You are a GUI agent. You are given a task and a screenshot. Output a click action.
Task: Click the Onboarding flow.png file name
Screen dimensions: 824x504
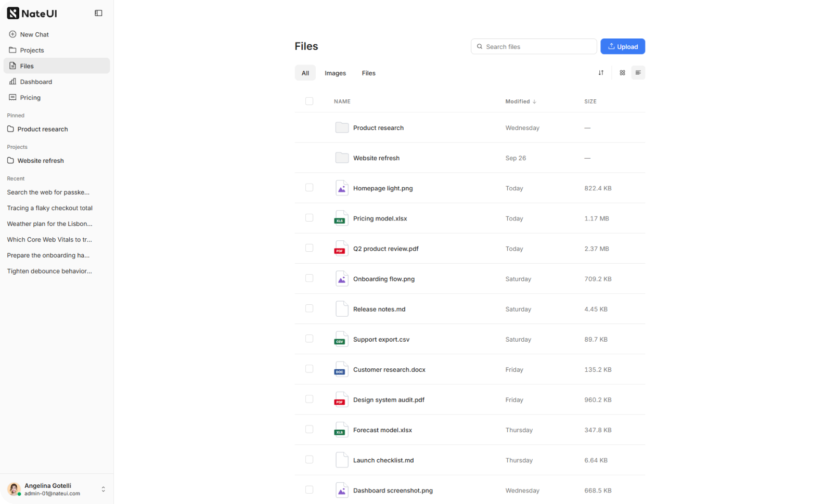coord(384,279)
